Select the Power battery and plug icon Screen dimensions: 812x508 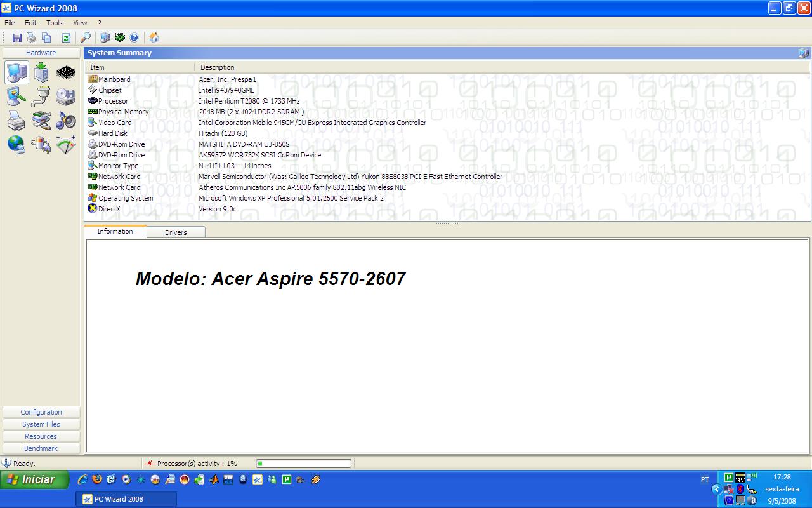tap(41, 145)
